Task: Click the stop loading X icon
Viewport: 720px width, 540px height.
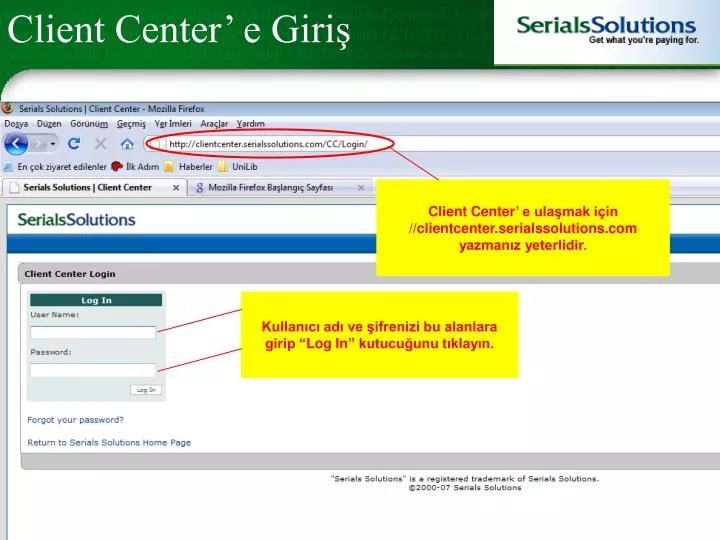Action: pyautogui.click(x=100, y=144)
